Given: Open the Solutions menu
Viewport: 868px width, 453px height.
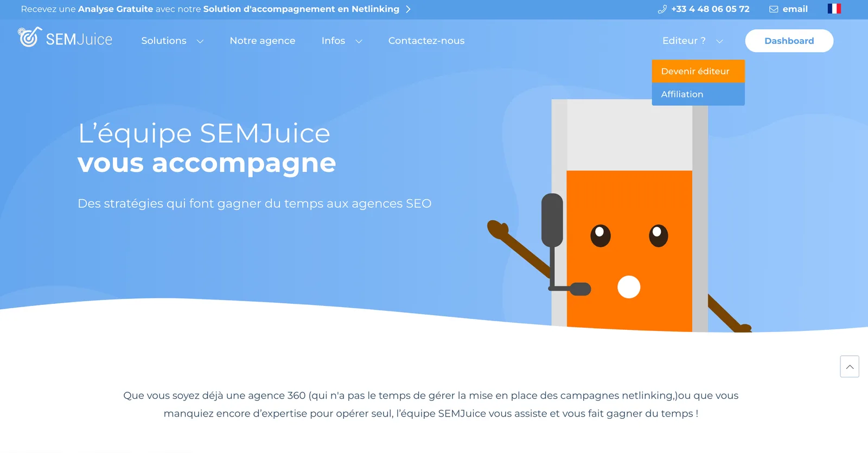Looking at the screenshot, I should point(164,41).
